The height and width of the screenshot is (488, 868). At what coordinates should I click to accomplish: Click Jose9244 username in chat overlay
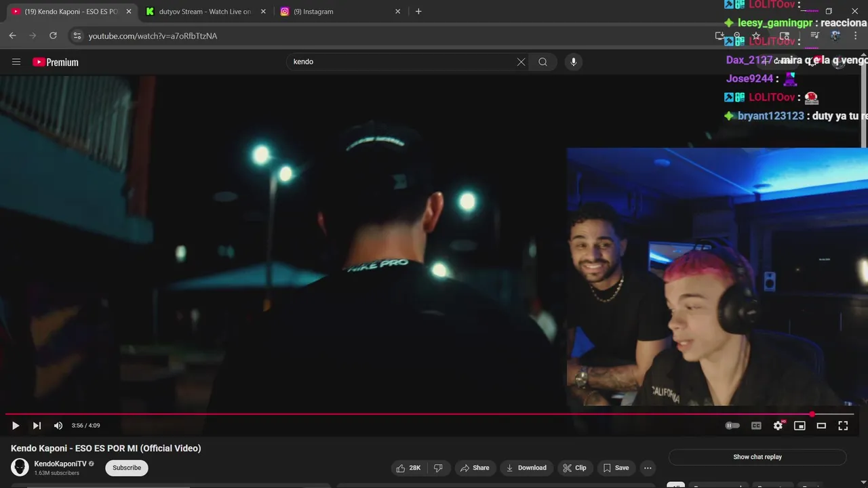[x=749, y=79]
